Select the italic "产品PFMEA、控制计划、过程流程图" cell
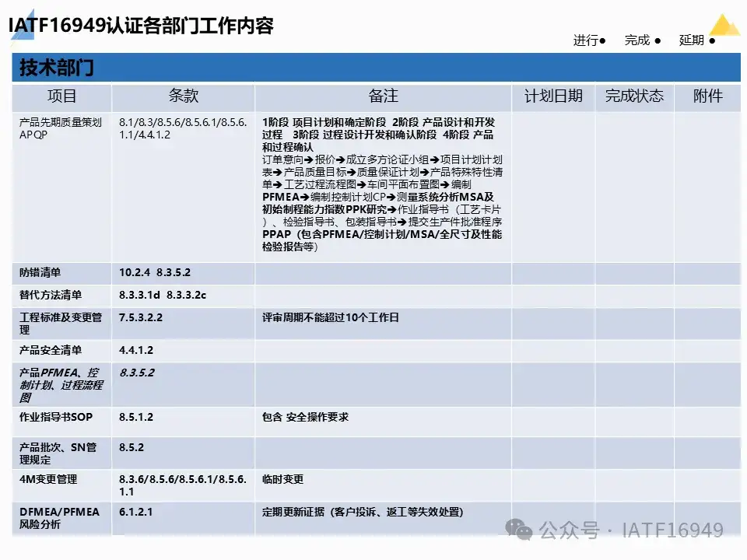The image size is (747, 560). [x=61, y=385]
